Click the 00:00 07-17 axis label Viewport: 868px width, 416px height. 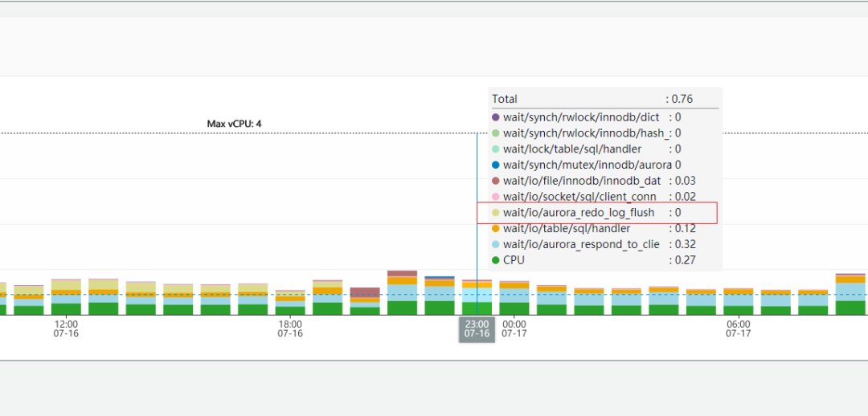tap(514, 328)
